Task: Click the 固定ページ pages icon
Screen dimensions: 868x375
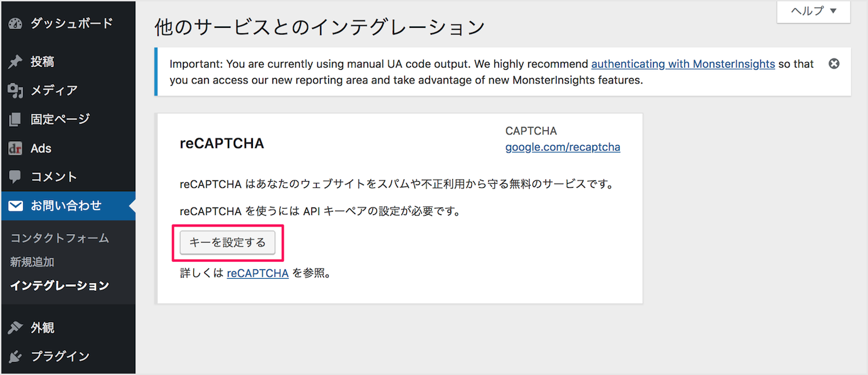Action: coord(15,119)
